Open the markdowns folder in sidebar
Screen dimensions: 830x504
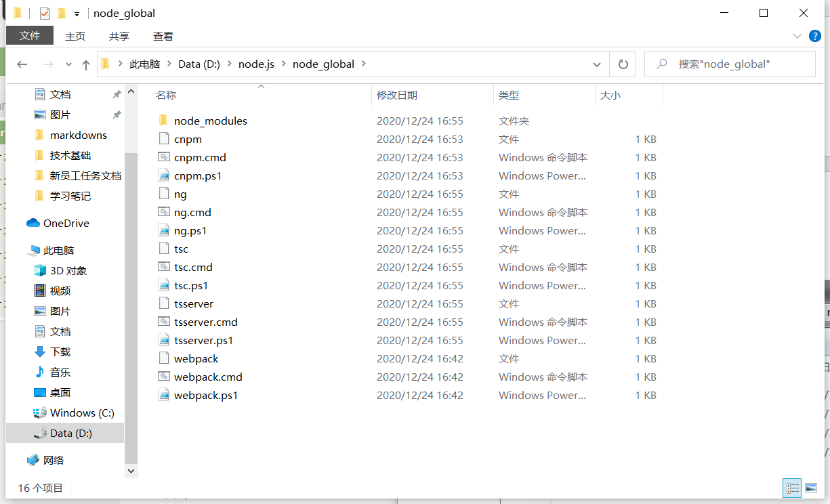(x=79, y=135)
